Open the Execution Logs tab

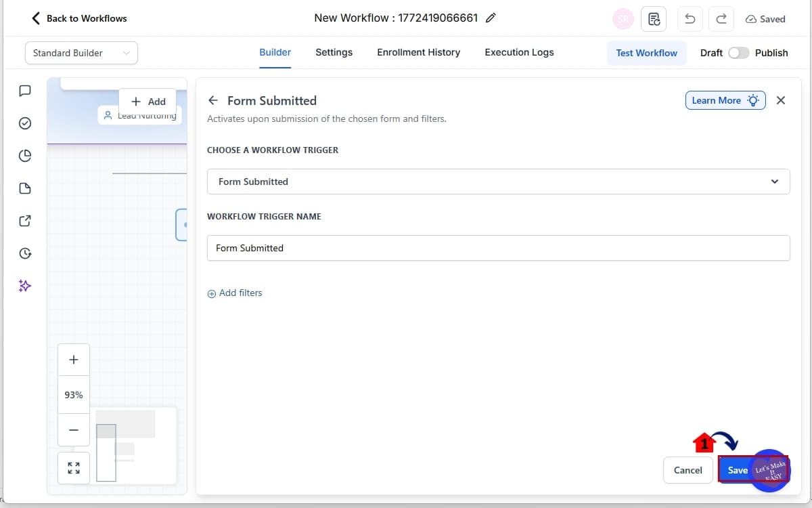tap(518, 52)
